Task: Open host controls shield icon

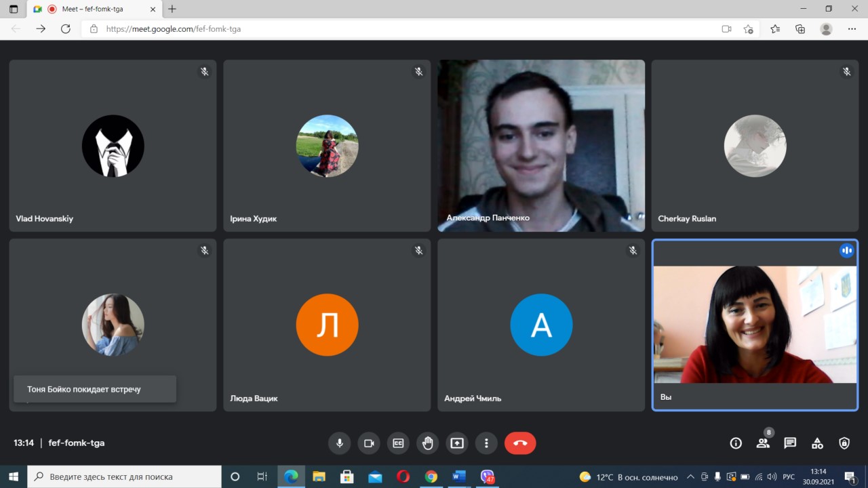Action: pyautogui.click(x=844, y=443)
